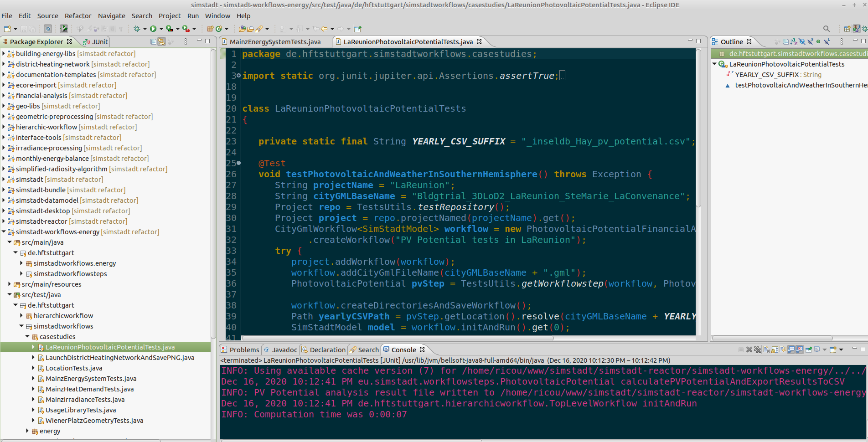Open a new console view icon

point(833,349)
